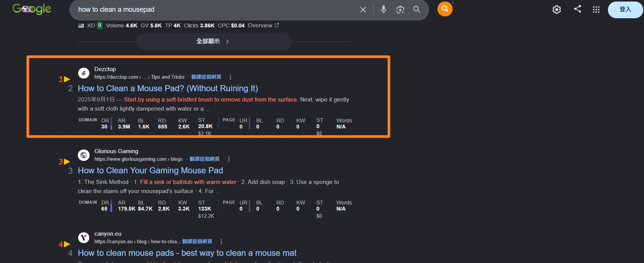Open the Google logo homepage link
Viewport: 644px width, 263px height.
[32, 9]
